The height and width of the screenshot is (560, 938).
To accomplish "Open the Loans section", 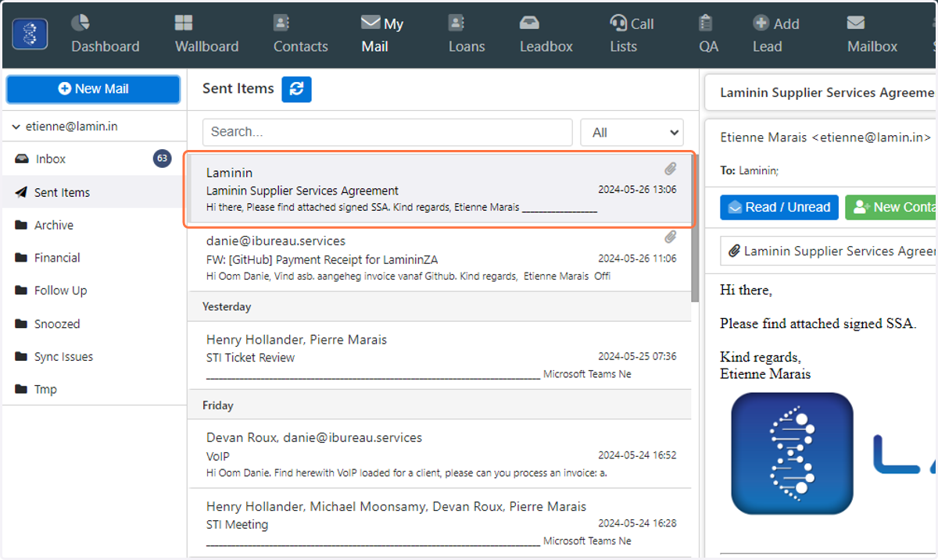I will coord(467,34).
